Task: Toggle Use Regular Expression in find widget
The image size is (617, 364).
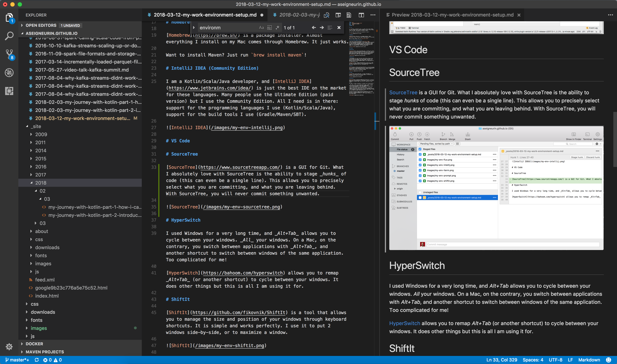Action: point(277,28)
